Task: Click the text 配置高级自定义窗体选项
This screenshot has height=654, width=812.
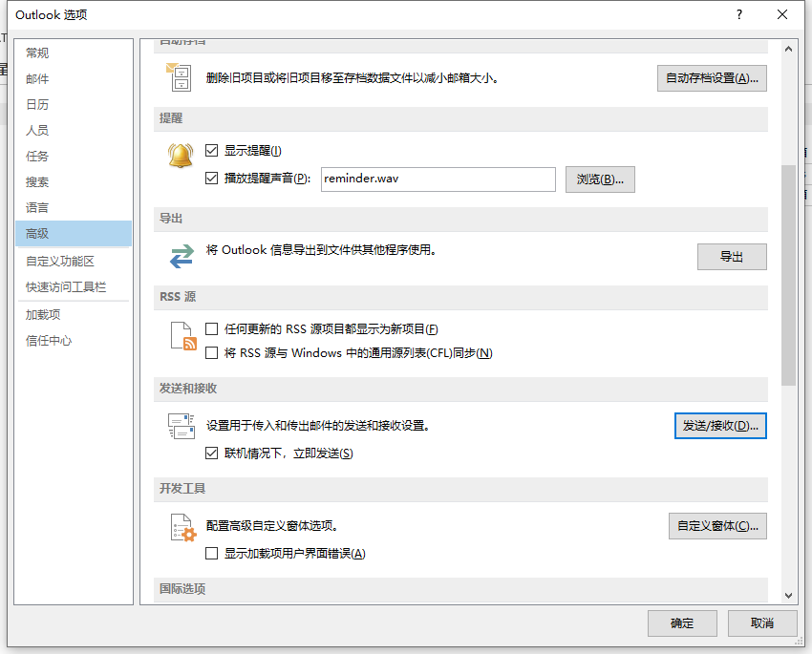Action: pyautogui.click(x=272, y=526)
